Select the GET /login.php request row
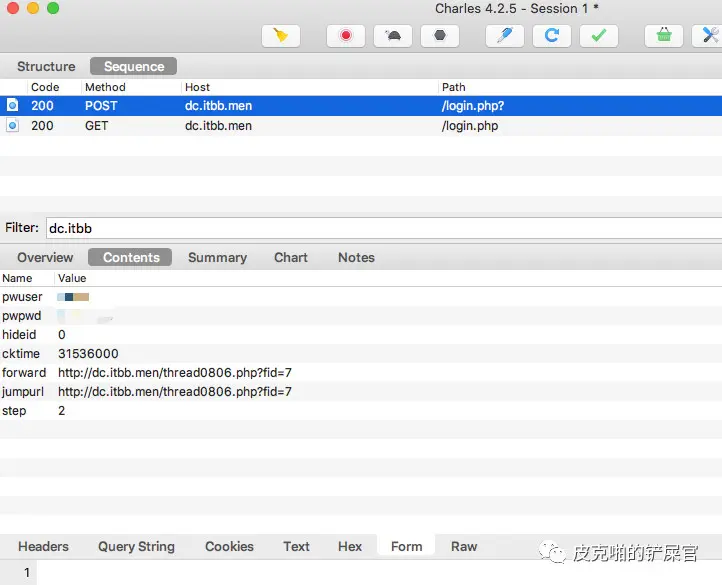Viewport: 722px width, 585px height. [361, 125]
